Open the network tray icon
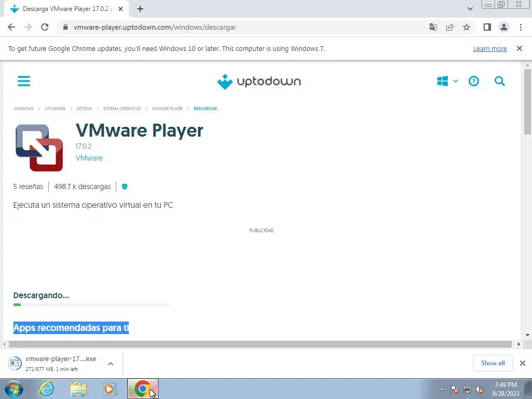 [x=467, y=389]
